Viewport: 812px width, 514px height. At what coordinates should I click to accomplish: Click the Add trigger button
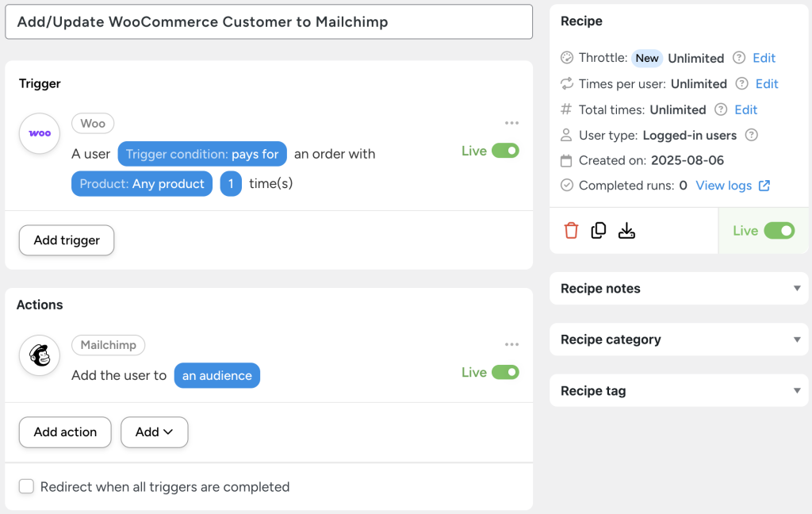66,240
